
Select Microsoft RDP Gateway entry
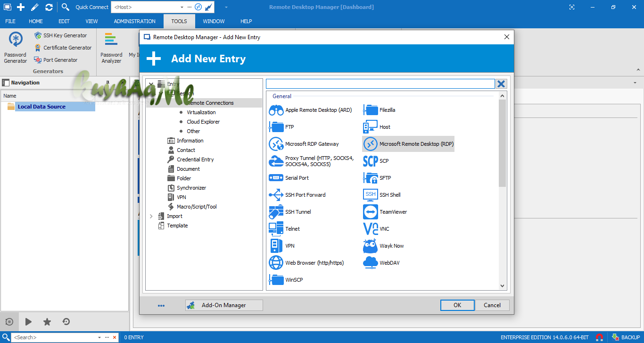pos(304,144)
